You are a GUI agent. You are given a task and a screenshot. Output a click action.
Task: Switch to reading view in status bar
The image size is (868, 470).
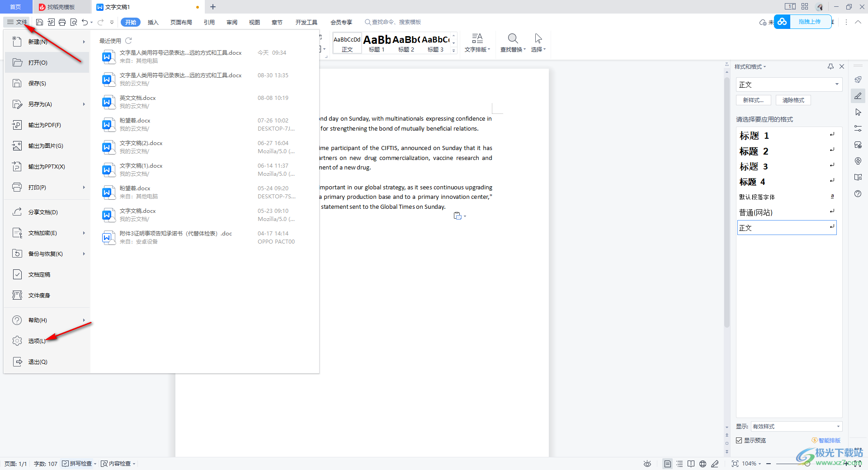click(691, 464)
